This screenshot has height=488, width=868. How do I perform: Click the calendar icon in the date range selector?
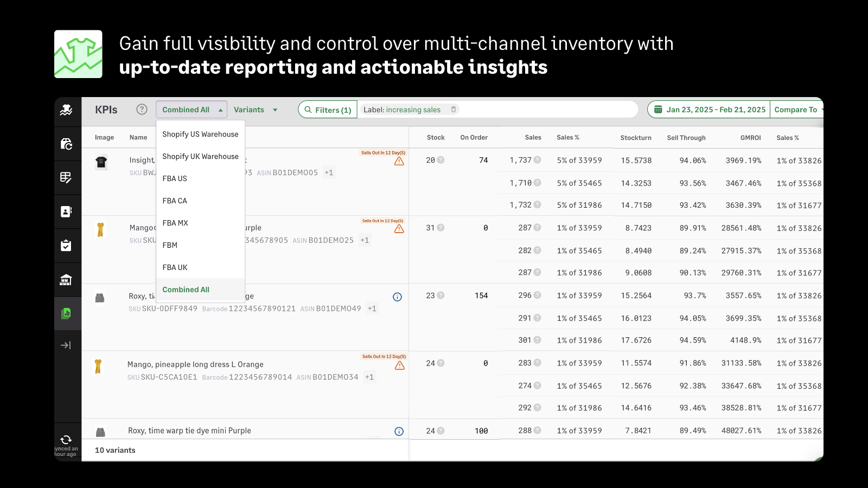[x=659, y=109]
